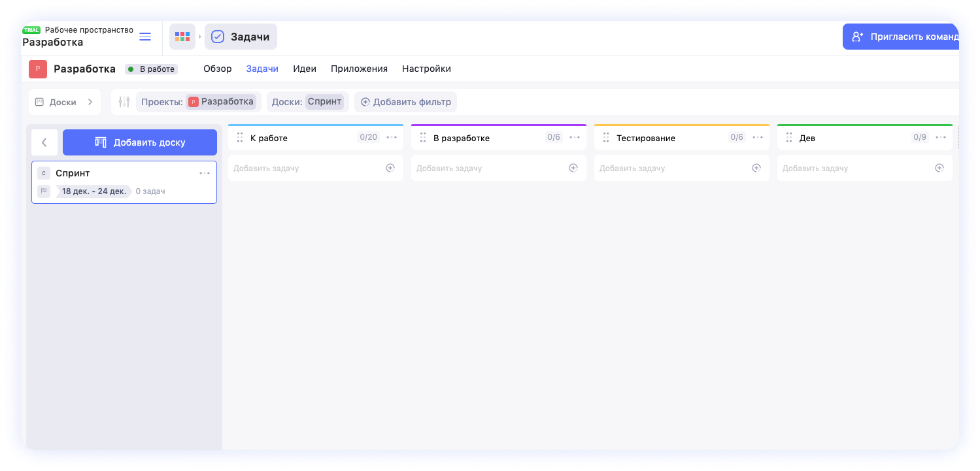Select the Спринт date range 18–24 дек.
Viewport: 980px width, 471px height.
94,191
